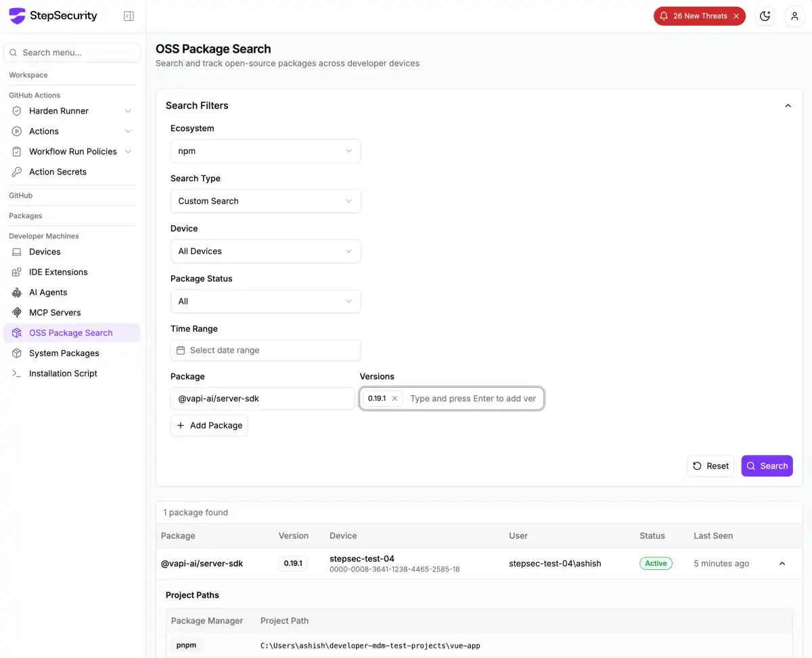The height and width of the screenshot is (658, 812).
Task: Click the Package name input field
Action: coord(262,399)
